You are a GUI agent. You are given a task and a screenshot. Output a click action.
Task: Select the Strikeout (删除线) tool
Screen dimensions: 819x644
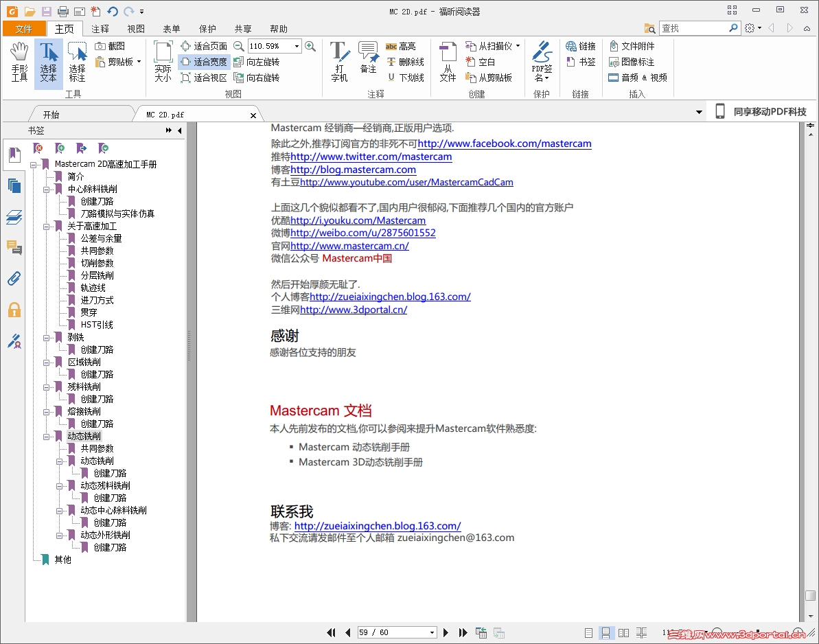pyautogui.click(x=405, y=62)
